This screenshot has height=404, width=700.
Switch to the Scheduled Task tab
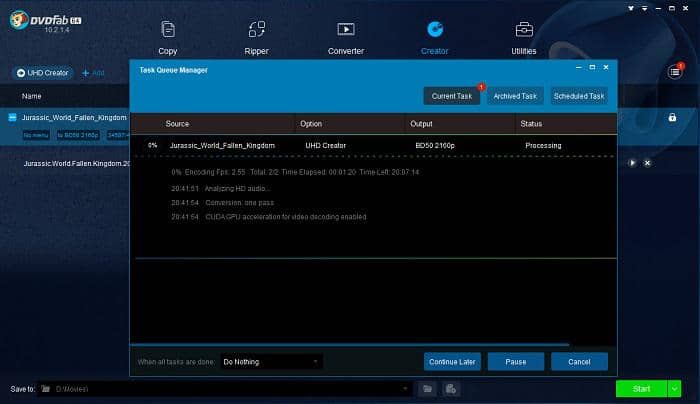579,96
